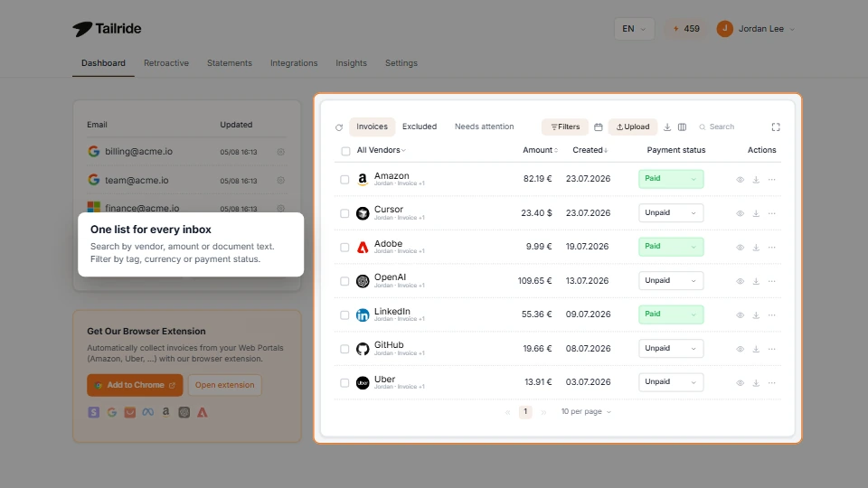868x488 pixels.
Task: Open the Uber Unpaid status dropdown
Action: pyautogui.click(x=671, y=381)
